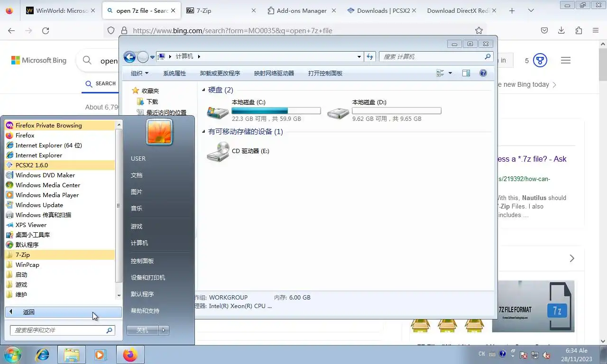
Task: Click 打开控制面板 toolbar button
Action: (325, 73)
